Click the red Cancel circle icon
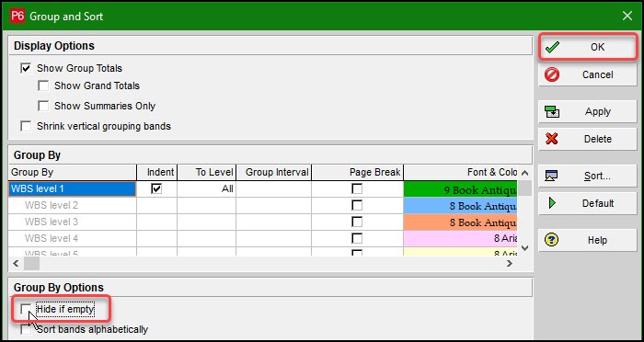The height and width of the screenshot is (342, 644). point(552,74)
